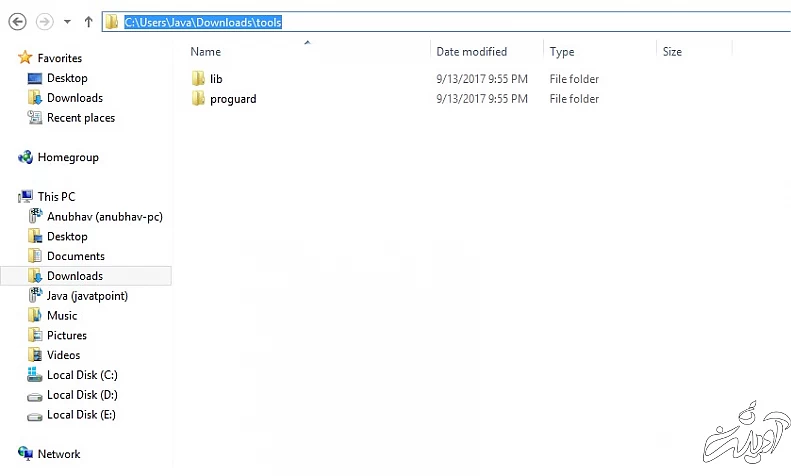The width and height of the screenshot is (791, 476).
Task: Open Recent places in Favorites
Action: [80, 118]
